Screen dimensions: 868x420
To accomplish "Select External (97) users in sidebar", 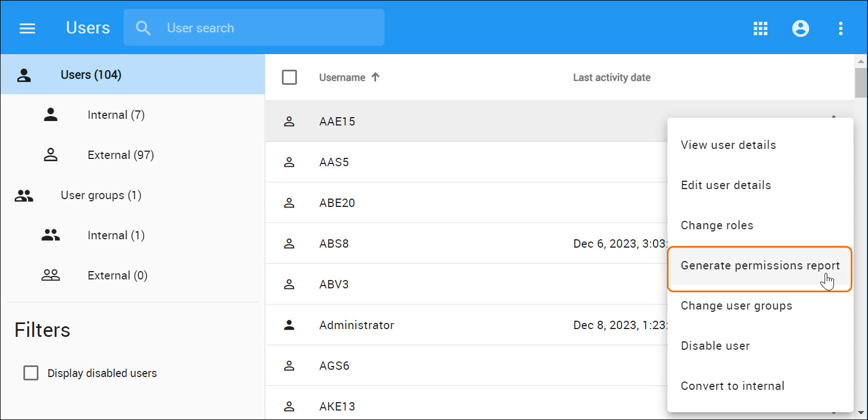I will pyautogui.click(x=120, y=155).
